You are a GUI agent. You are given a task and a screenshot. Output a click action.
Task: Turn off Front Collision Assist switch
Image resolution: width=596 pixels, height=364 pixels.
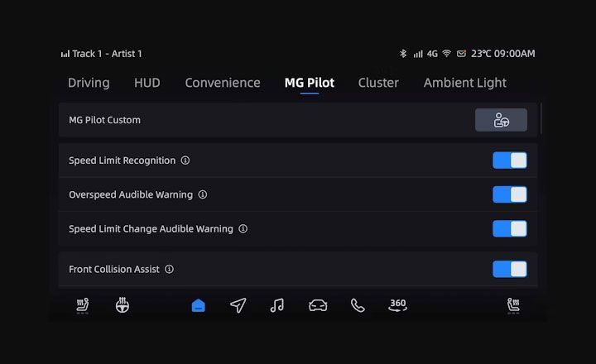tap(509, 270)
